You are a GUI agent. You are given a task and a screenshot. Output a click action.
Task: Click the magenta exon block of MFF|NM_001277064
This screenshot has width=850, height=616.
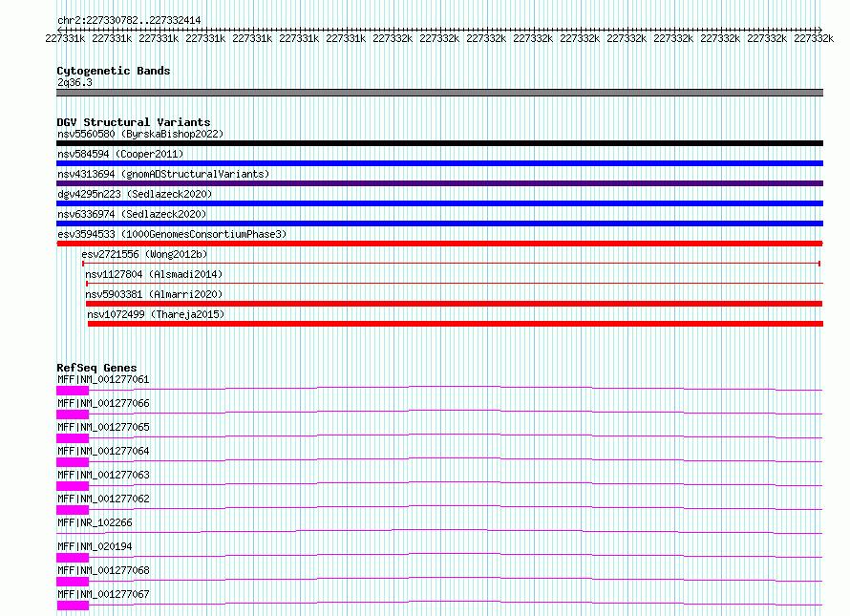pyautogui.click(x=73, y=462)
